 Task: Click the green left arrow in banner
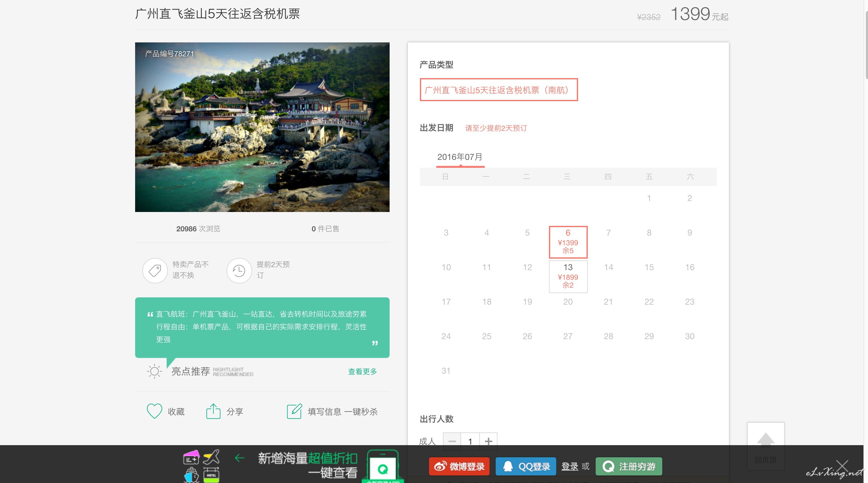(240, 458)
